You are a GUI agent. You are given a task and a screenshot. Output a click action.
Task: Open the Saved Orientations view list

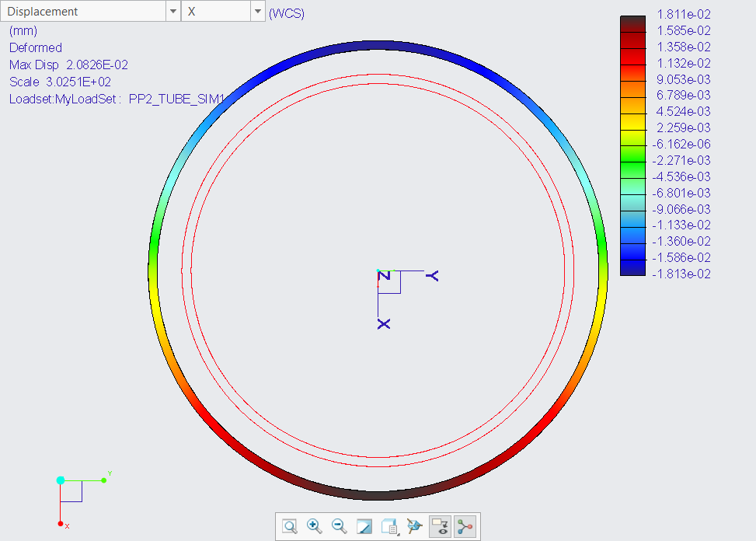point(389,526)
